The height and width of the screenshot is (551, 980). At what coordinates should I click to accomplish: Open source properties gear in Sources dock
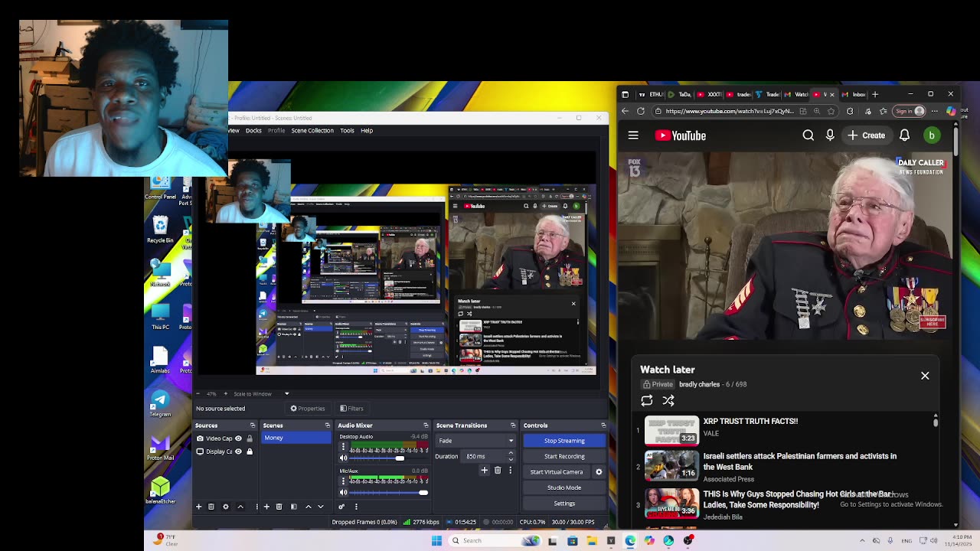coord(225,507)
